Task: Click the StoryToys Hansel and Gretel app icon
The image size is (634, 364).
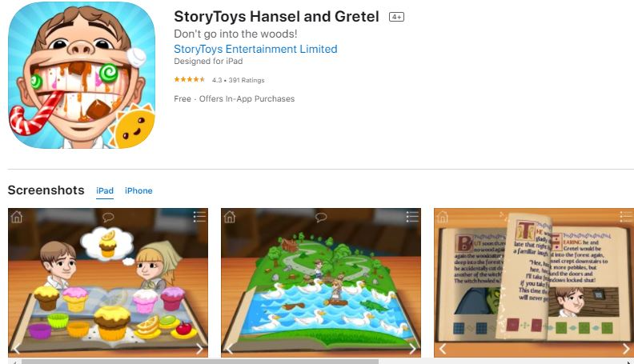Action: click(82, 75)
